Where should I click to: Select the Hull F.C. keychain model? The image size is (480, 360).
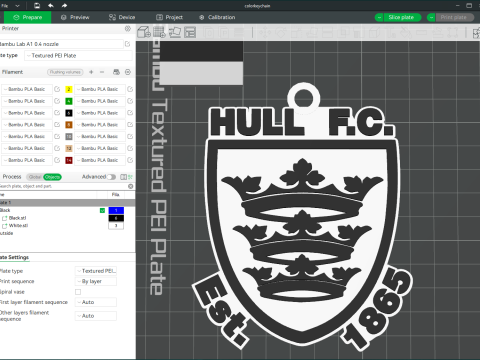click(x=302, y=217)
